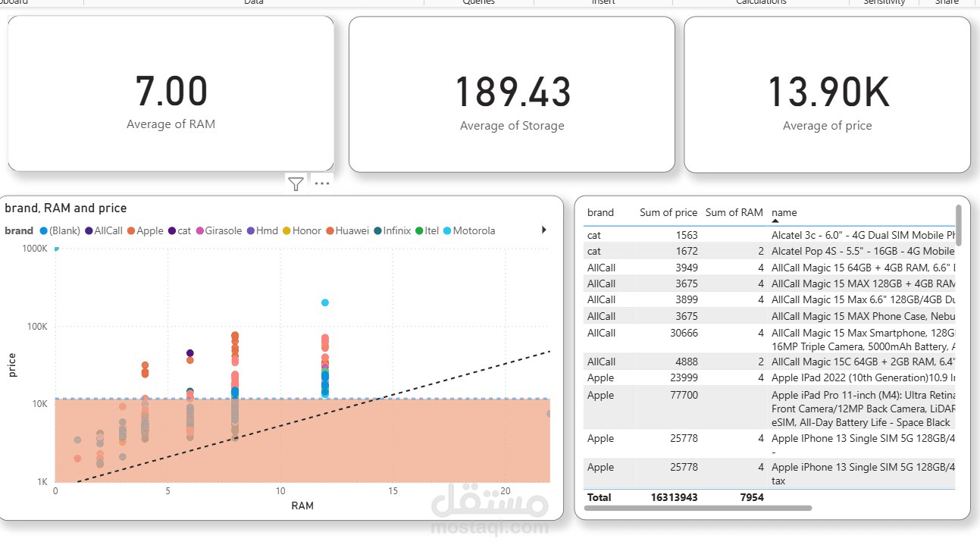Select the price cell 30666
980x548 pixels.
coord(683,333)
